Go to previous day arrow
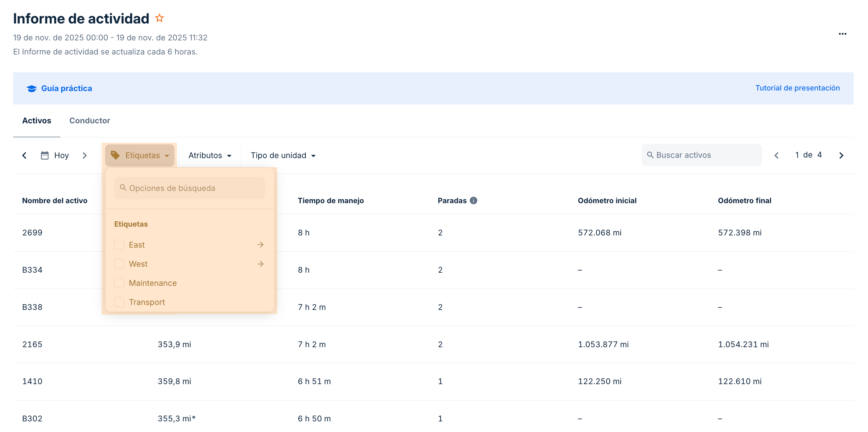This screenshot has height=432, width=868. pyautogui.click(x=24, y=156)
